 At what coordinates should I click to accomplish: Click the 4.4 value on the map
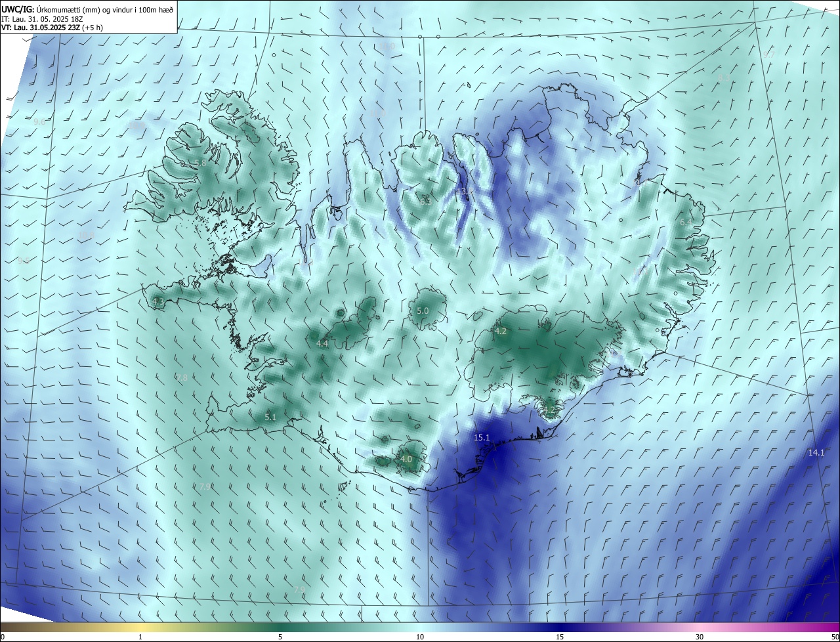coord(322,343)
